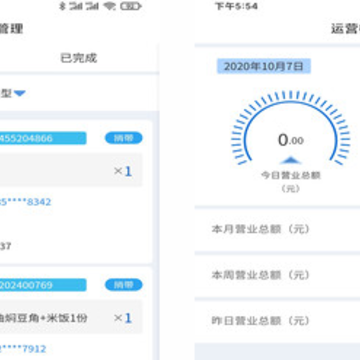The height and width of the screenshot is (360, 360).
Task: Switch to the 已完成 tab
Action: pos(79,58)
